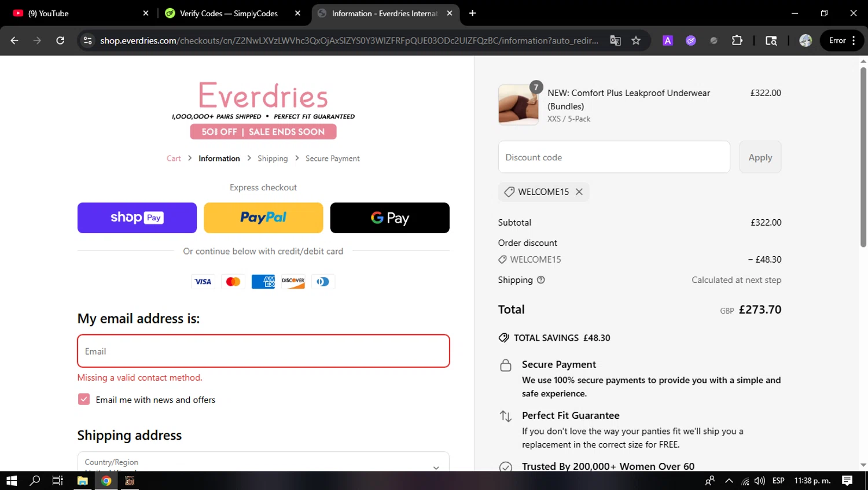Click the translate page icon

pos(615,40)
